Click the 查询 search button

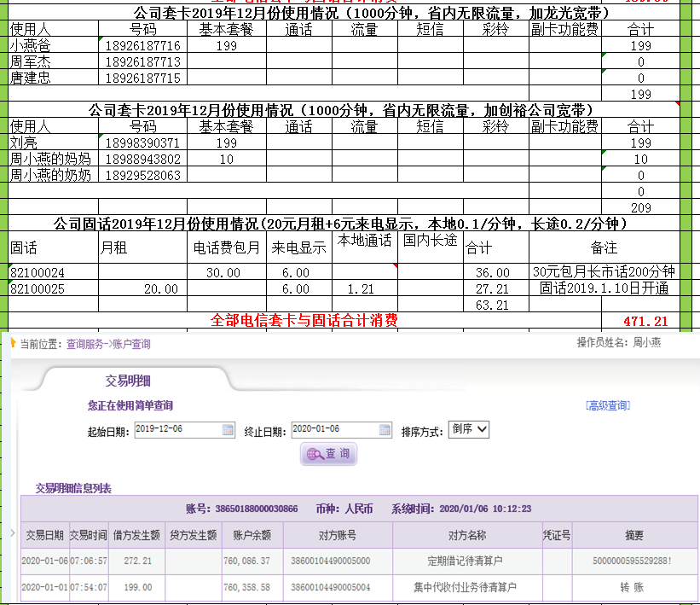click(328, 454)
